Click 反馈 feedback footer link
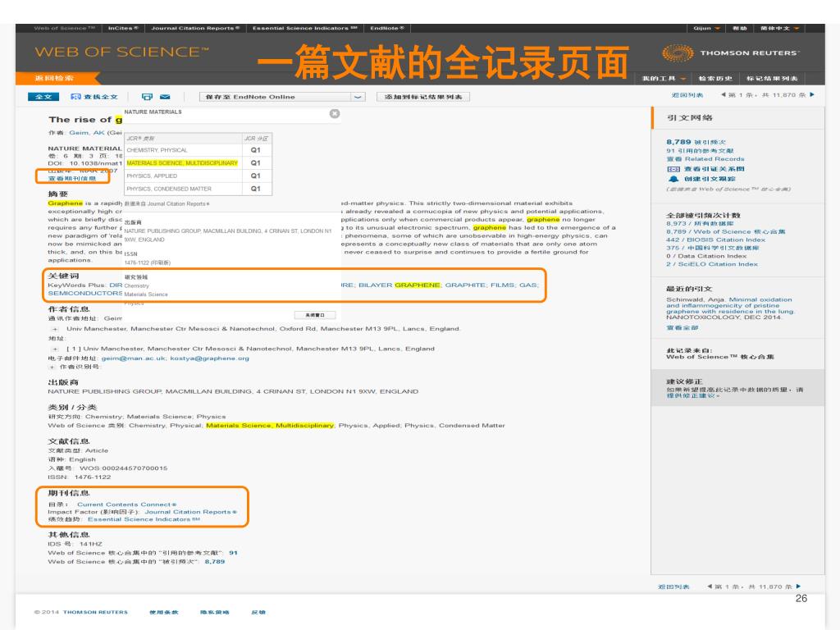This screenshot has width=840, height=630. click(x=258, y=612)
